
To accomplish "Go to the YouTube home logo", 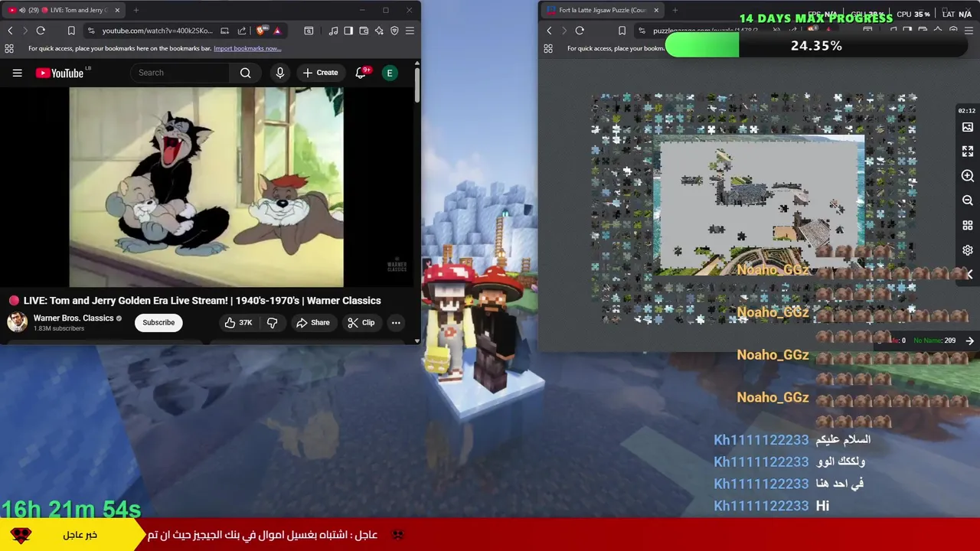I will coord(60,73).
